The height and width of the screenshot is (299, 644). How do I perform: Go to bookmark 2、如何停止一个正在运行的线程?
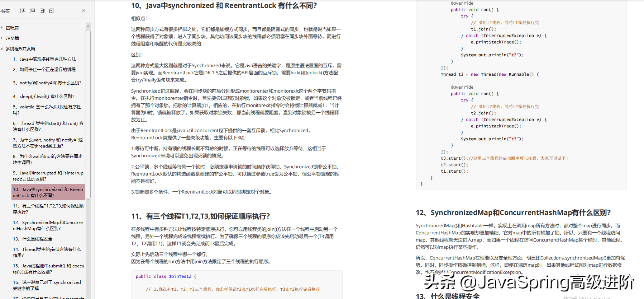pos(44,69)
